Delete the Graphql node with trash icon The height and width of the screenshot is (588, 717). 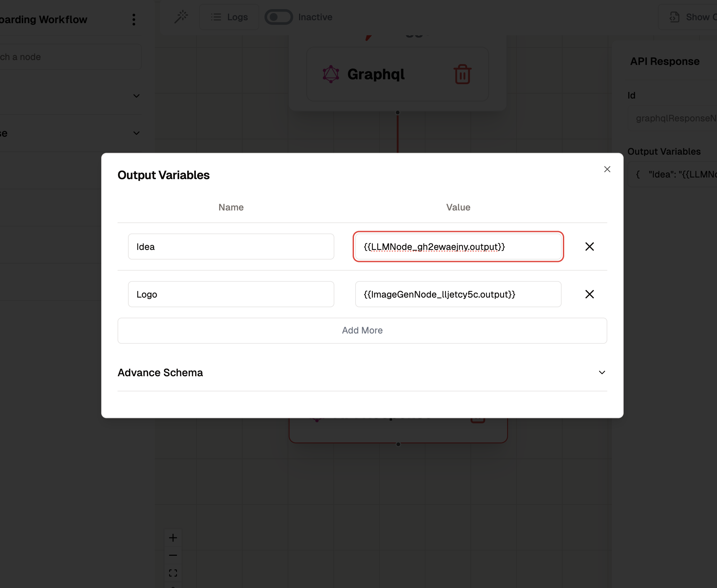point(462,74)
